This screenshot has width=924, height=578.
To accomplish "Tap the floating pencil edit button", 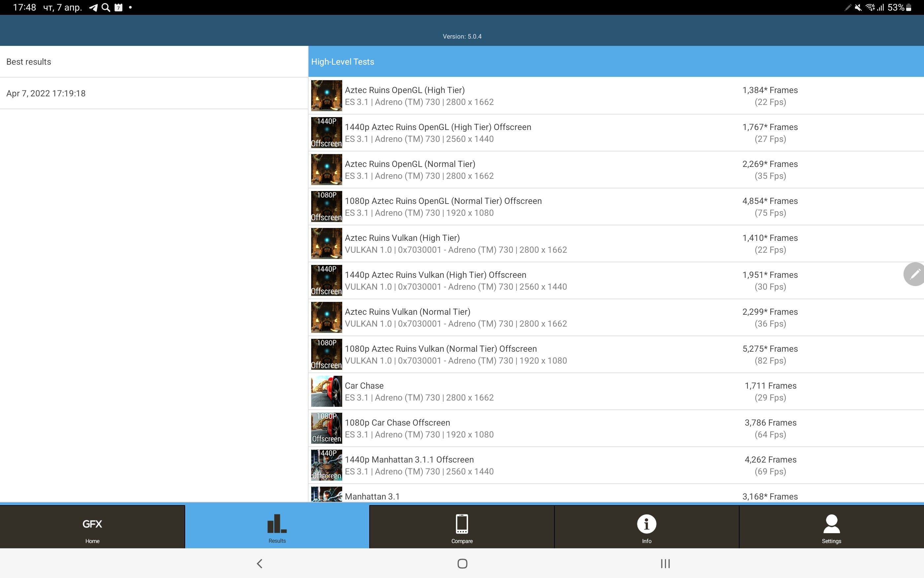I will pyautogui.click(x=914, y=274).
